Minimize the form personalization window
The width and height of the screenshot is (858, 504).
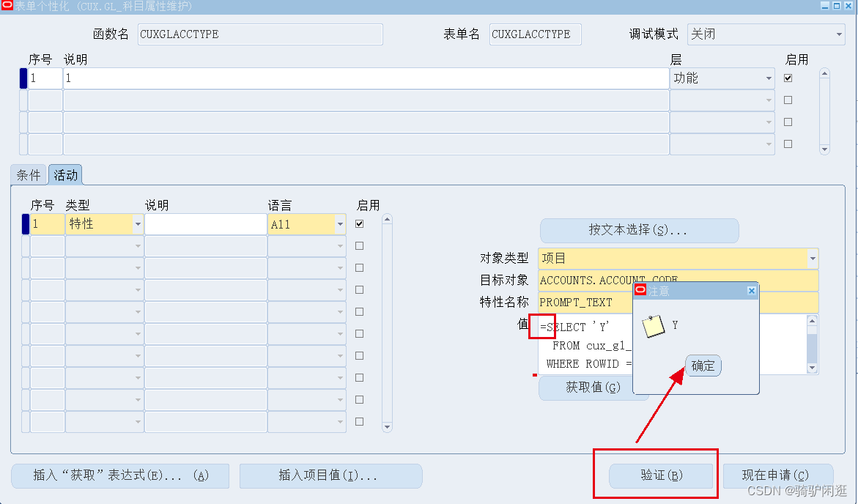pyautogui.click(x=825, y=5)
